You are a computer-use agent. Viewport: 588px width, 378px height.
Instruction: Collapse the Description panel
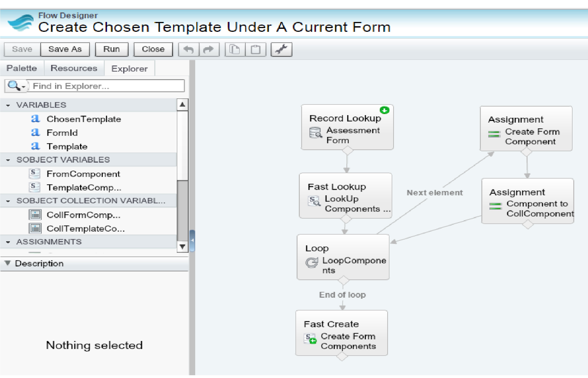[x=8, y=263]
